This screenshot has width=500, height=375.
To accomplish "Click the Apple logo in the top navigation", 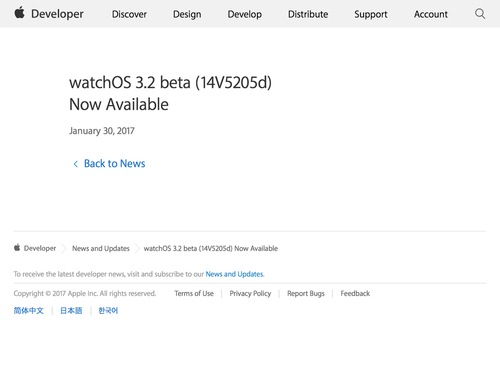I will pyautogui.click(x=19, y=13).
